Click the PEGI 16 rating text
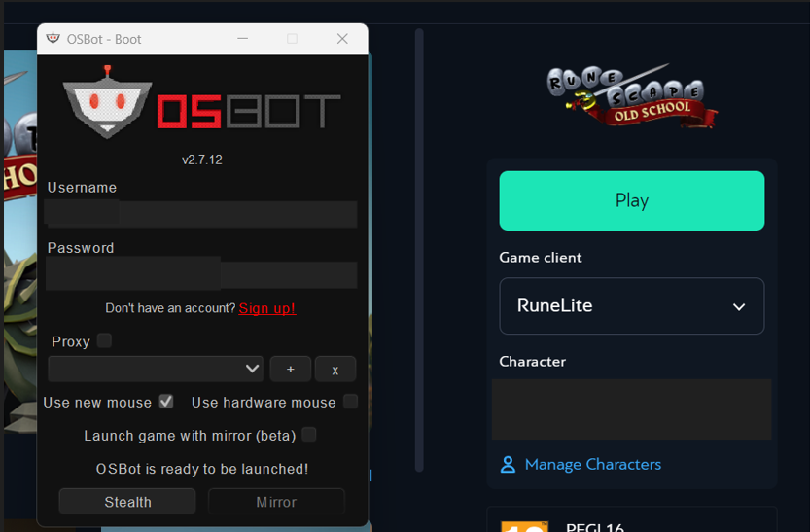The width and height of the screenshot is (810, 532). [594, 527]
